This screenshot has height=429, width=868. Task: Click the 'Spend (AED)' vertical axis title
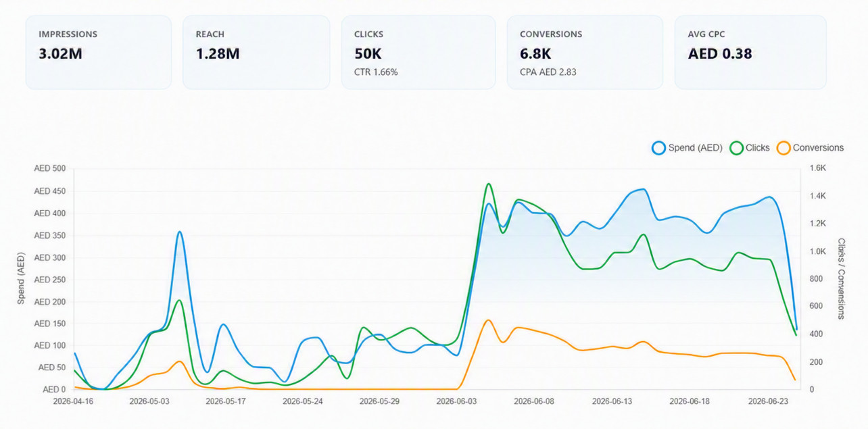[x=21, y=279]
